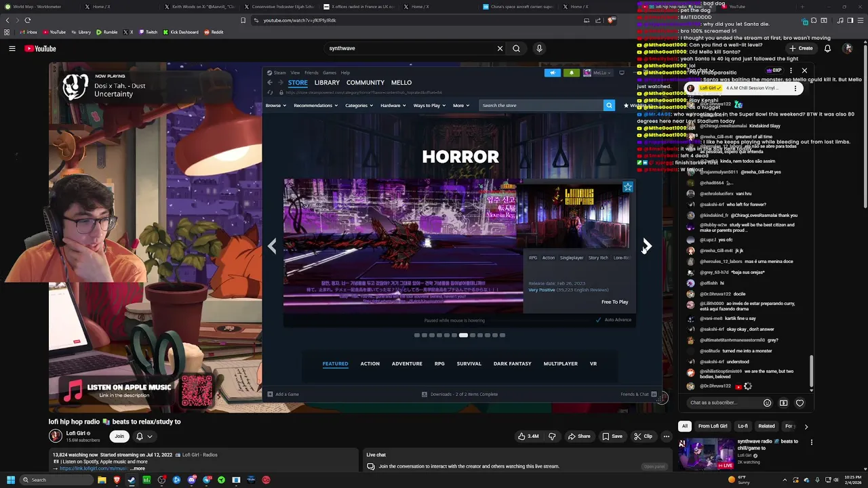Open the YouTube hamburger guide menu
868x488 pixels.
coord(12,48)
